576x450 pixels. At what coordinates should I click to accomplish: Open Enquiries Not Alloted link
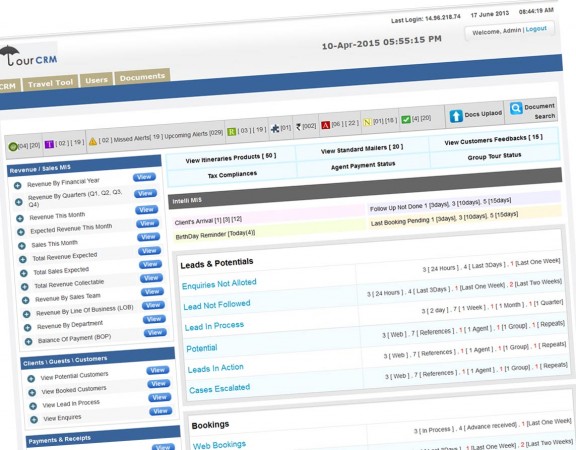click(219, 284)
